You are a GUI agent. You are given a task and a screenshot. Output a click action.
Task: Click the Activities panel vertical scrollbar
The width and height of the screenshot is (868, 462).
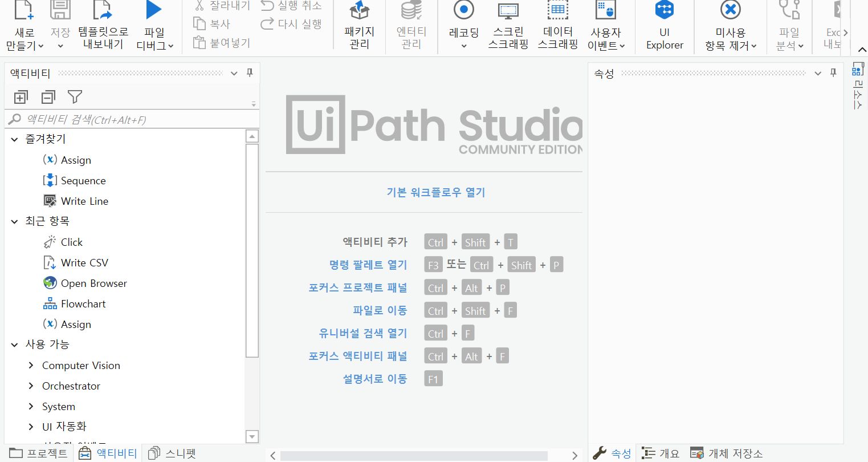tap(252, 250)
